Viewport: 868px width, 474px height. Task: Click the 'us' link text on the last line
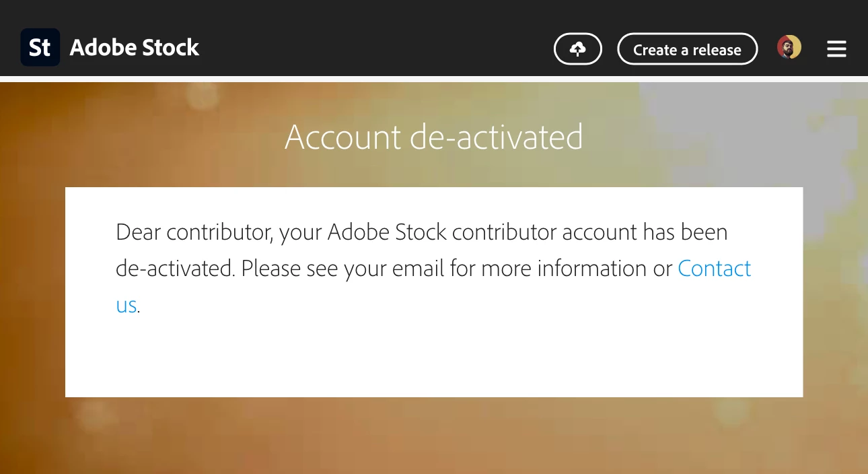tap(126, 305)
